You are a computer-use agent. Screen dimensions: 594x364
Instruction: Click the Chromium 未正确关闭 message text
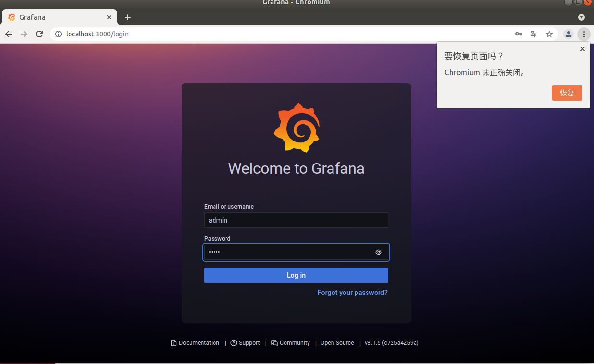485,73
